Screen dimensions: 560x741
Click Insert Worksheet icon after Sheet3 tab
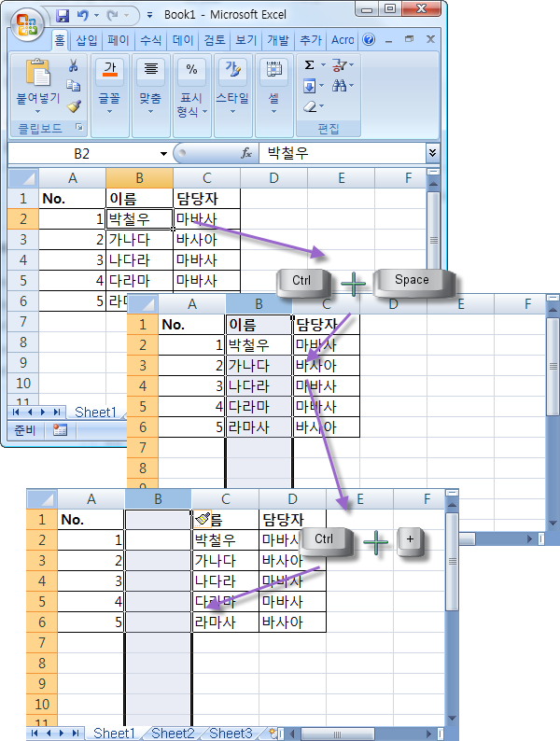[x=273, y=733]
